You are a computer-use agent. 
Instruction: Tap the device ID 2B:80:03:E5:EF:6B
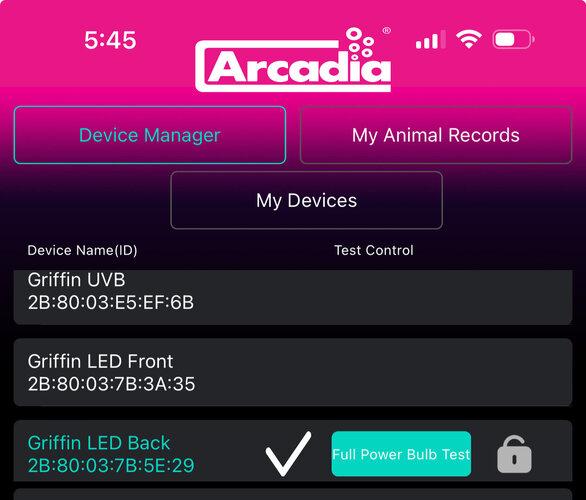(111, 303)
